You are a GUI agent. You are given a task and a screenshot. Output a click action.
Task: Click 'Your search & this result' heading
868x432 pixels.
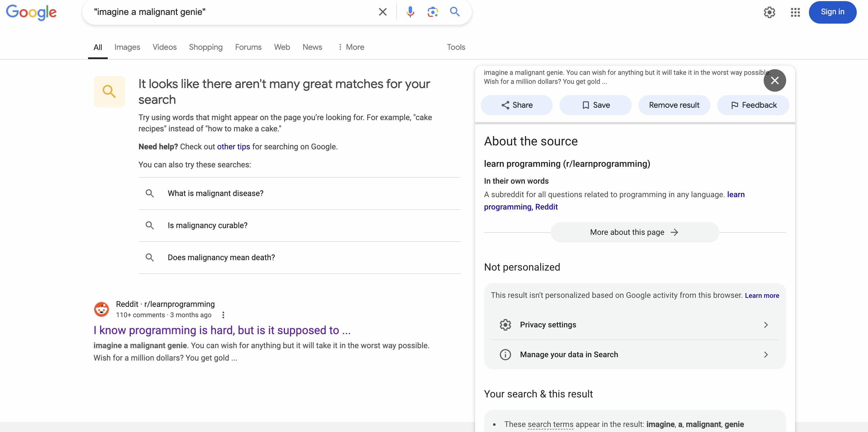coord(538,394)
